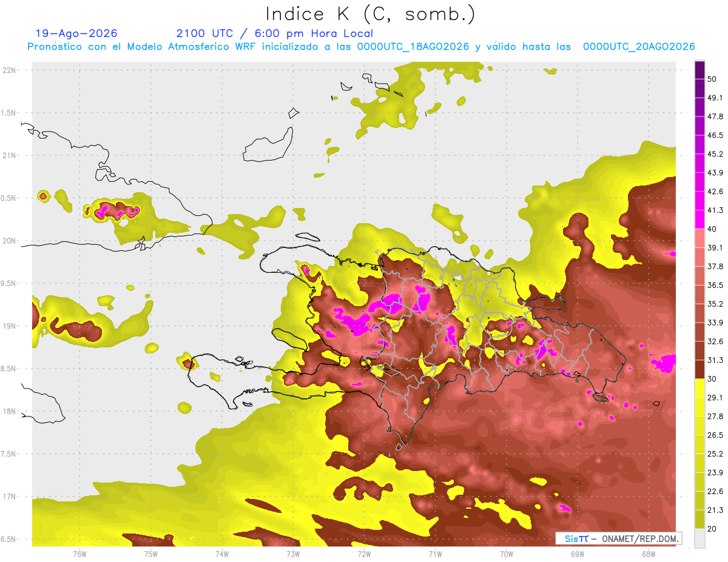728x562 pixels.
Task: Click the "26.5" legend value
Action: click(715, 435)
